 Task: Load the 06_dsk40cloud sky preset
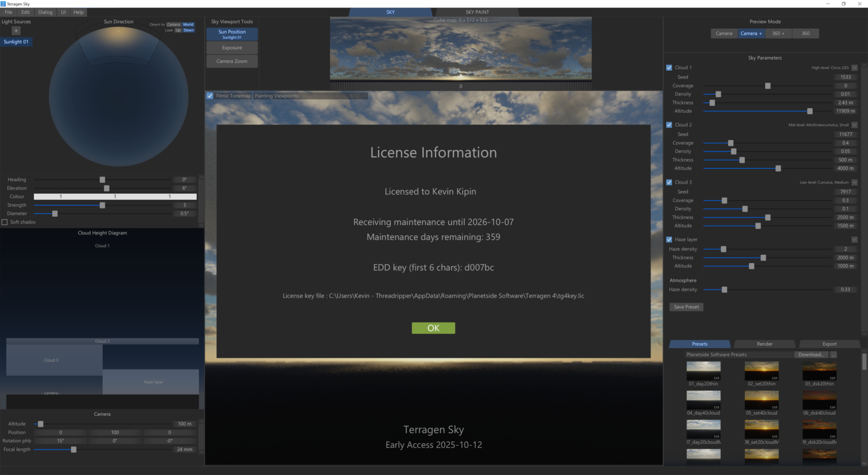(819, 401)
